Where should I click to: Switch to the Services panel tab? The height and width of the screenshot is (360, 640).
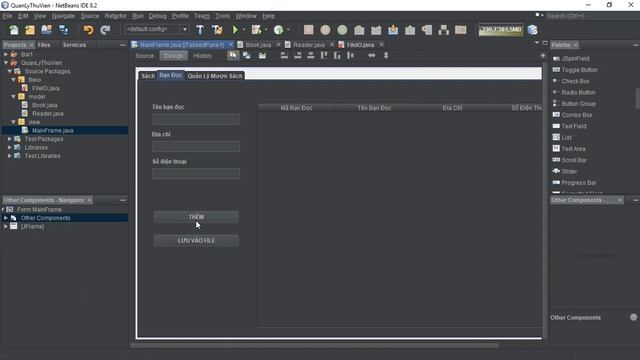click(74, 45)
